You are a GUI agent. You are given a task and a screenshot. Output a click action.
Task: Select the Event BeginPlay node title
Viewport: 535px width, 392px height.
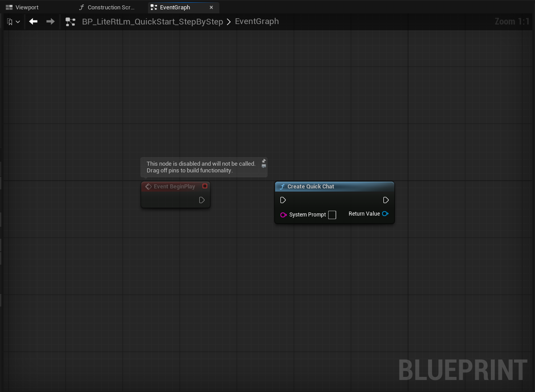[x=174, y=187]
